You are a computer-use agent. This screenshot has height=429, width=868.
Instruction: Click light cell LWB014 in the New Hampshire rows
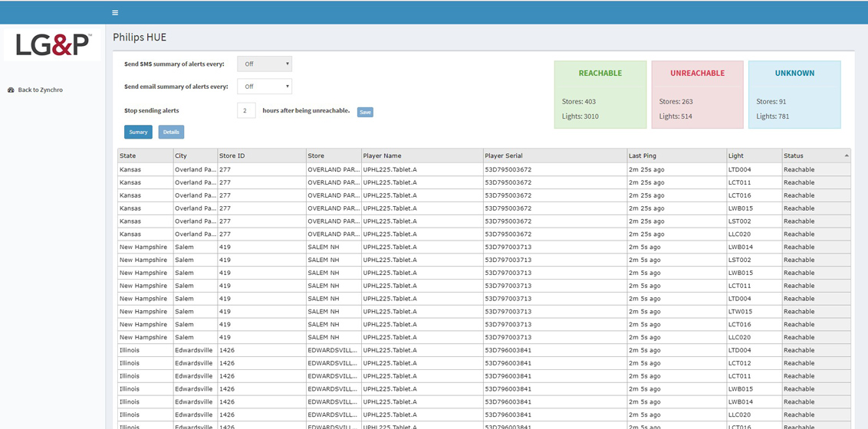(x=754, y=247)
